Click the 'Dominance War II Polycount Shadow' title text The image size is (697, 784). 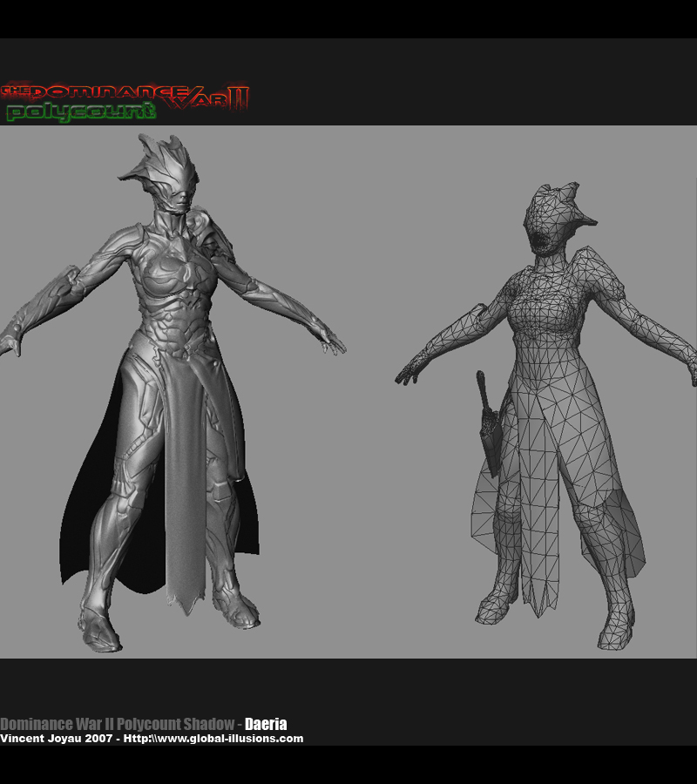click(117, 724)
